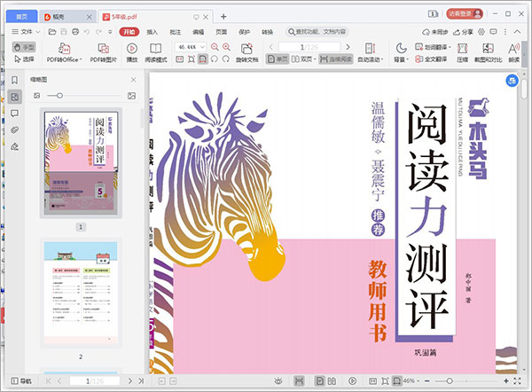Click the 压缩 compress tool
The width and height of the screenshot is (532, 392).
(x=464, y=51)
